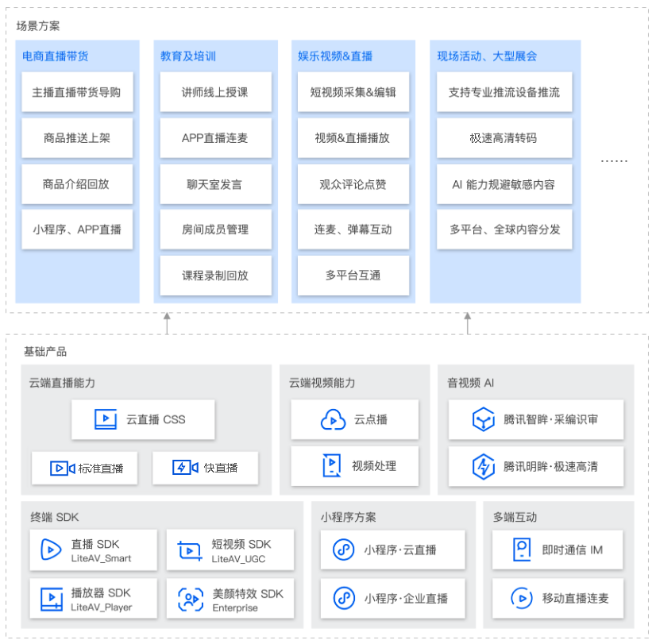This screenshot has height=644, width=656.
Task: Select the 即时通信 IM icon
Action: (x=523, y=549)
